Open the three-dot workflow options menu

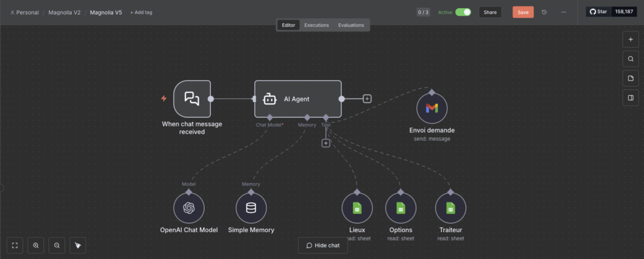[563, 12]
